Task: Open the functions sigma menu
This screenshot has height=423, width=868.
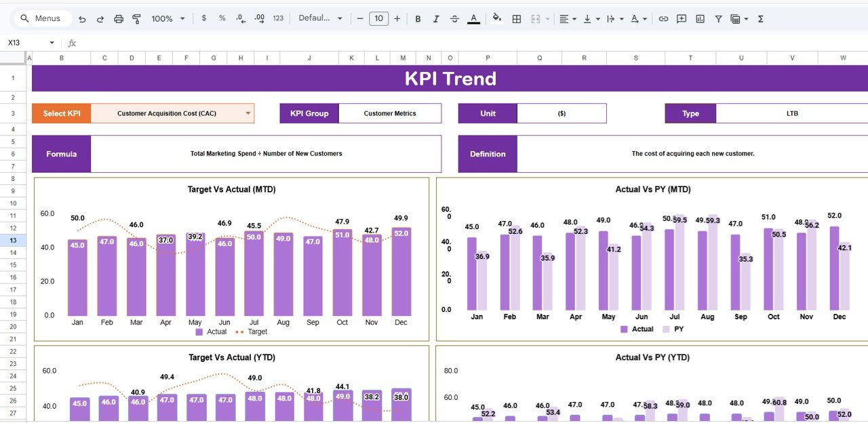Action: click(x=760, y=19)
